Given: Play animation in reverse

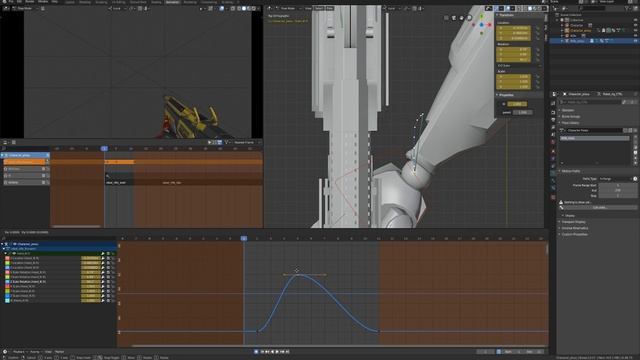Looking at the screenshot, I should click(x=272, y=351).
